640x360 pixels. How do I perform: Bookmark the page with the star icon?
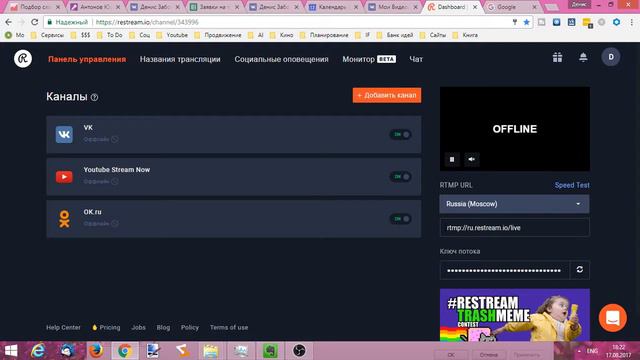click(526, 22)
